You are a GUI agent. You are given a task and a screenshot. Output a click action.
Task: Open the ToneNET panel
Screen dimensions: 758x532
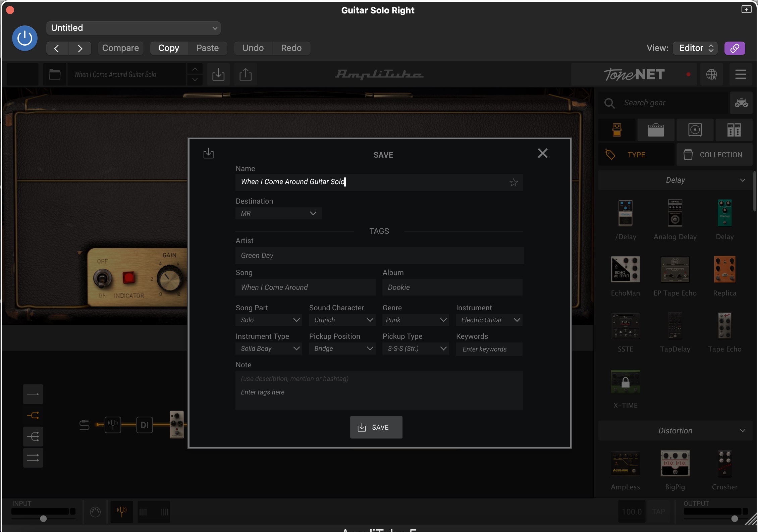pyautogui.click(x=634, y=74)
